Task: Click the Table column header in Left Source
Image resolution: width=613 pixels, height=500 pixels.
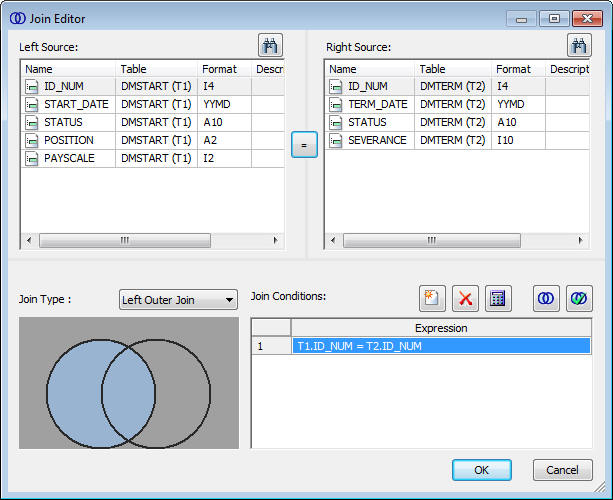Action: tap(156, 69)
